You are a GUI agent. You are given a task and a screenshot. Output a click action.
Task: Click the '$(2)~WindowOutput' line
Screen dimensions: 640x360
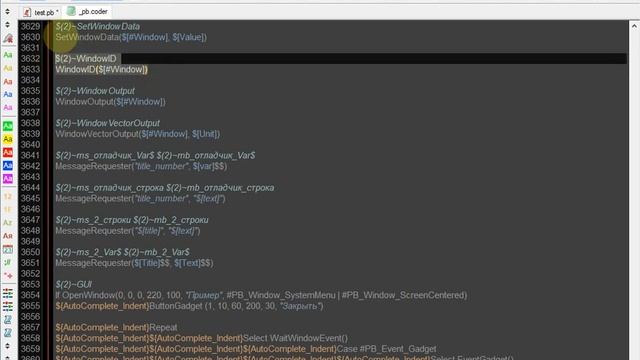[95, 91]
